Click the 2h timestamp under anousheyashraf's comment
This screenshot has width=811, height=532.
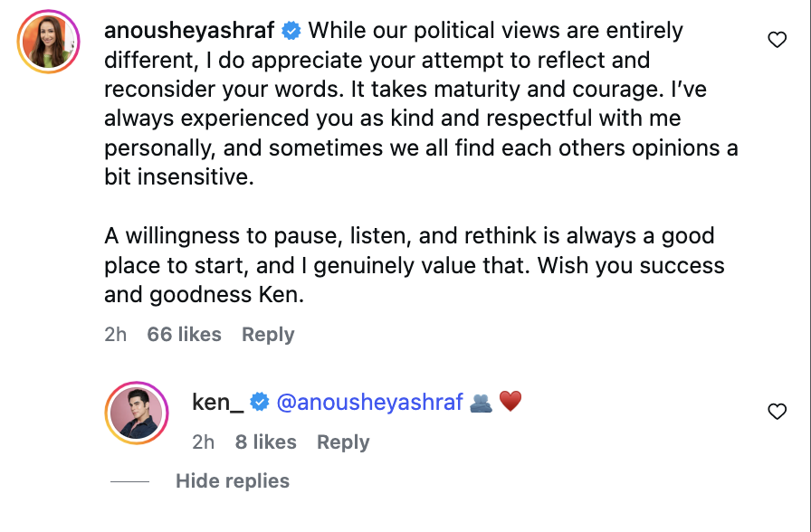coord(115,335)
